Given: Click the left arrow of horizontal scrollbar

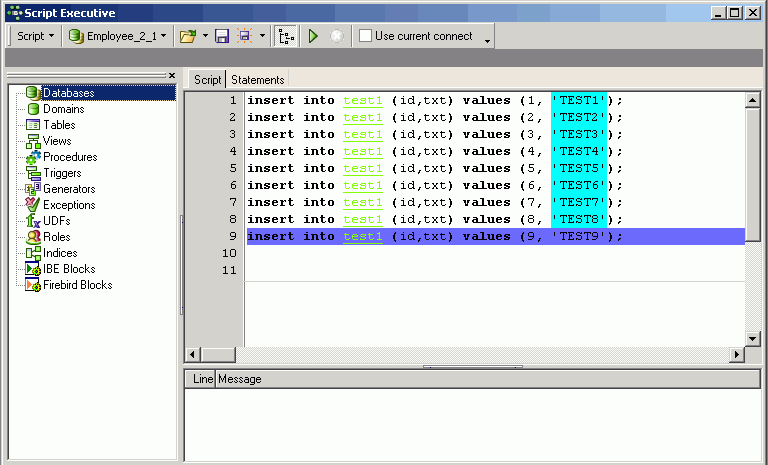Looking at the screenshot, I should tap(192, 354).
